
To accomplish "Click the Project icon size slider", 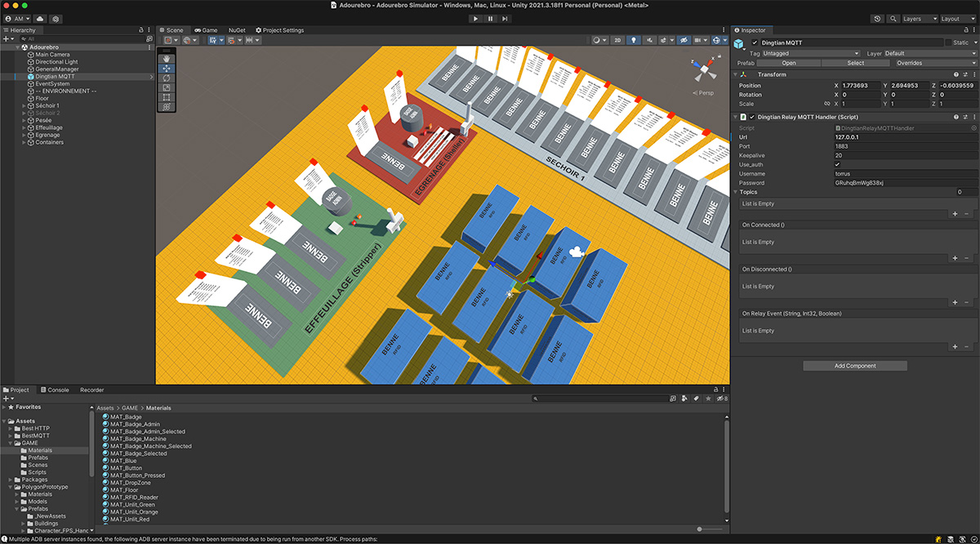I will pos(701,529).
